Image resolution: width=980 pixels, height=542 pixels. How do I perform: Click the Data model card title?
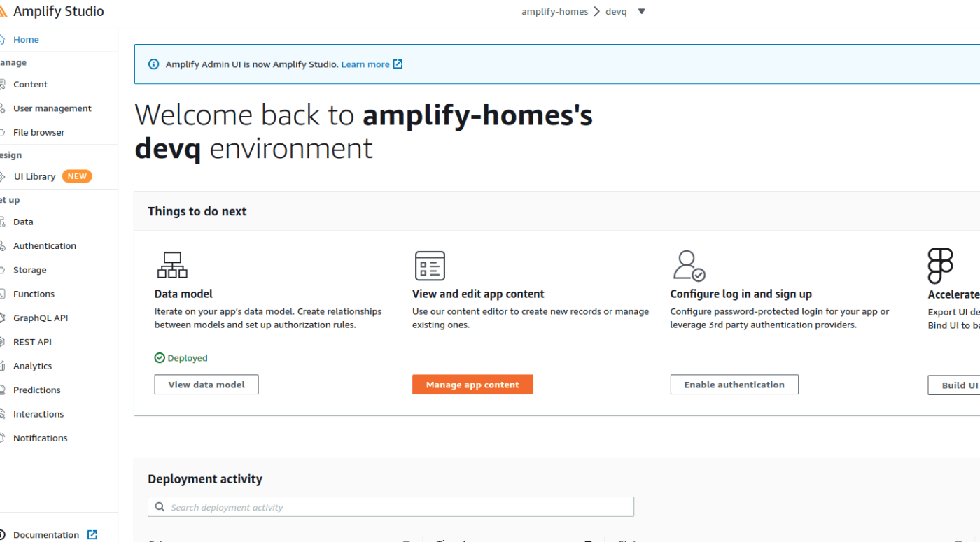(x=183, y=294)
